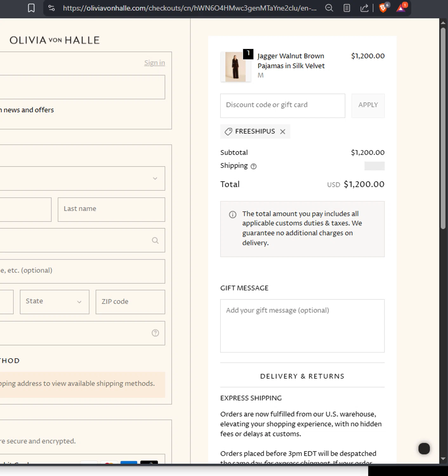This screenshot has height=476, width=448.
Task: Click the Jagger Walnut Brown Pajamas product name
Action: 291,61
